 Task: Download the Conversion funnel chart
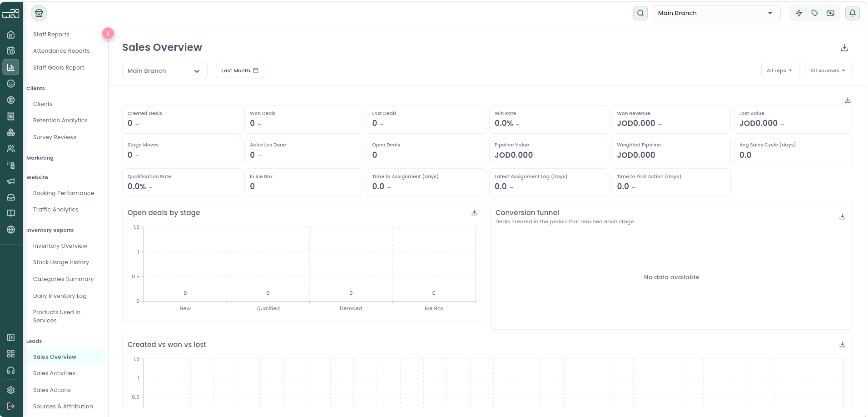(842, 216)
